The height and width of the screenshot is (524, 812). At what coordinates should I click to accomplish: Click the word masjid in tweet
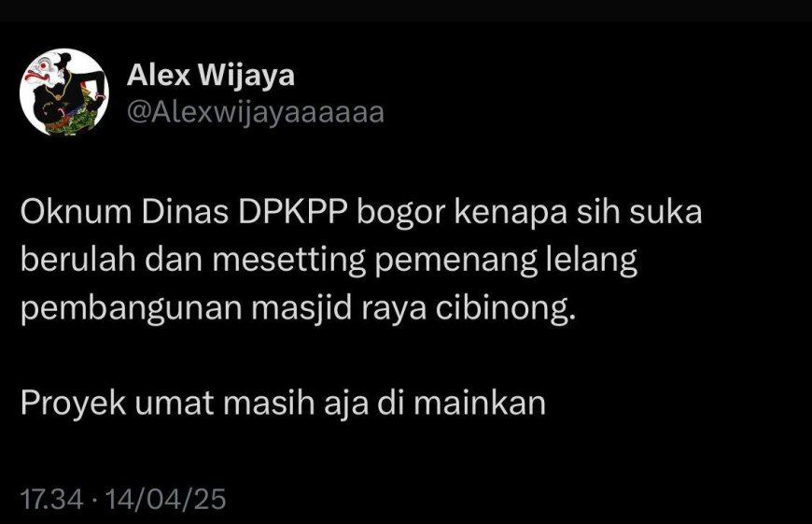(x=301, y=309)
